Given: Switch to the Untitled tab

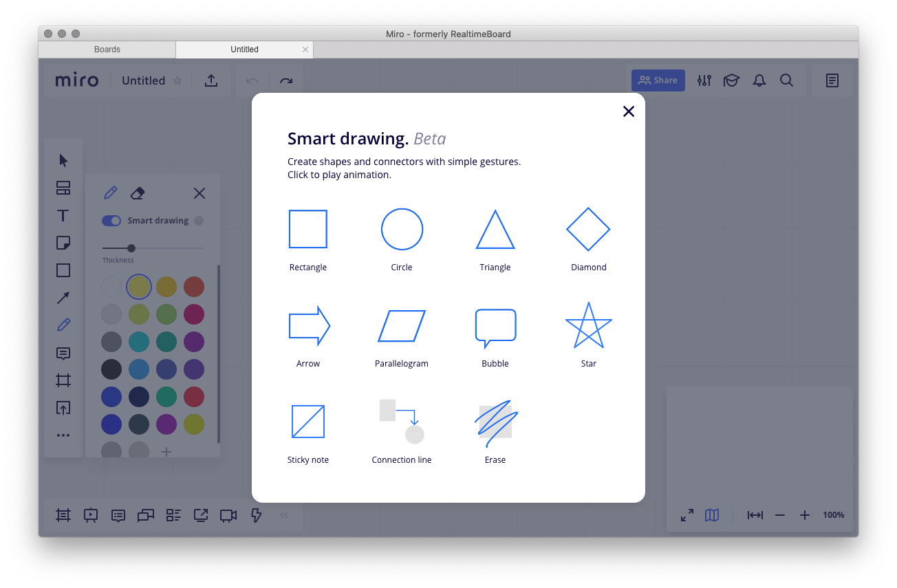Looking at the screenshot, I should (244, 50).
